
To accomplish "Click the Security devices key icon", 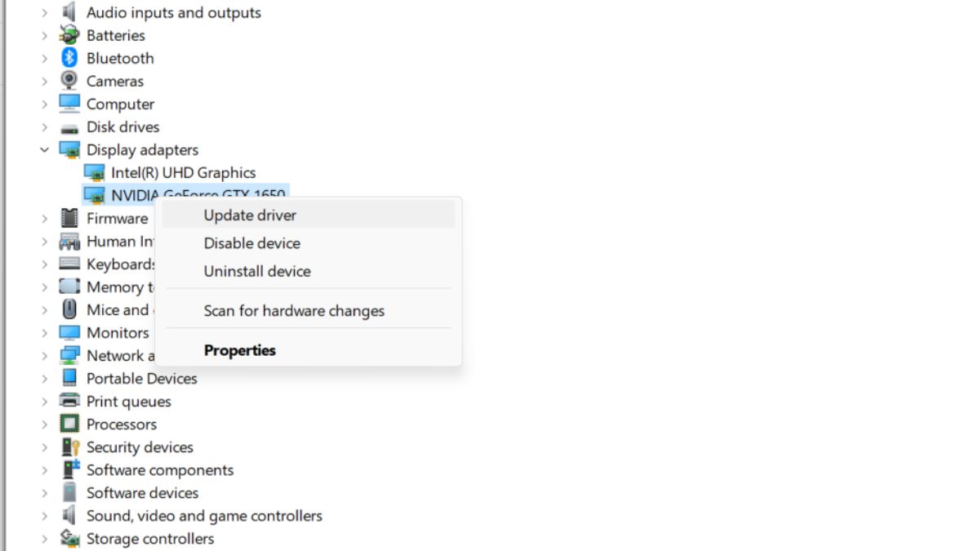I will pos(69,447).
